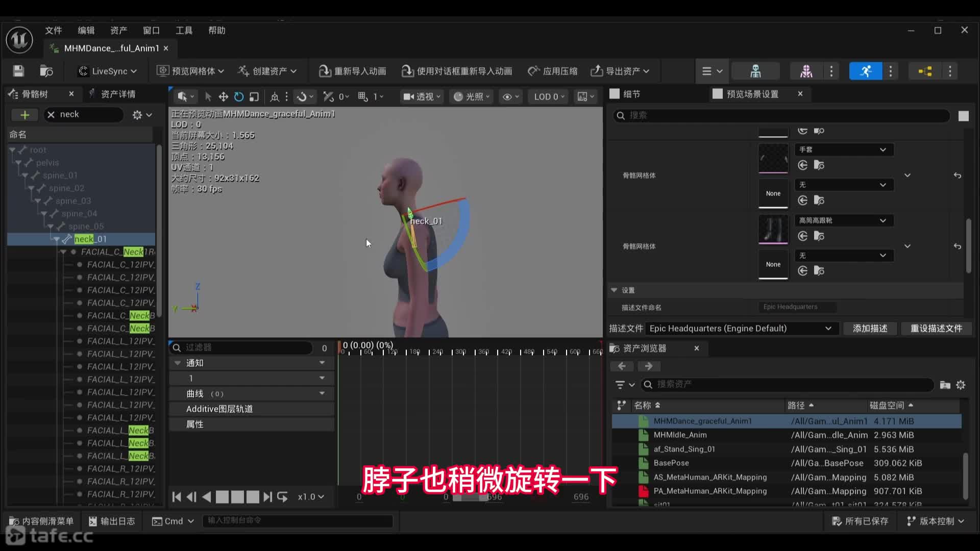The height and width of the screenshot is (551, 980).
Task: Select the rotate gizmo tool
Action: (238, 97)
